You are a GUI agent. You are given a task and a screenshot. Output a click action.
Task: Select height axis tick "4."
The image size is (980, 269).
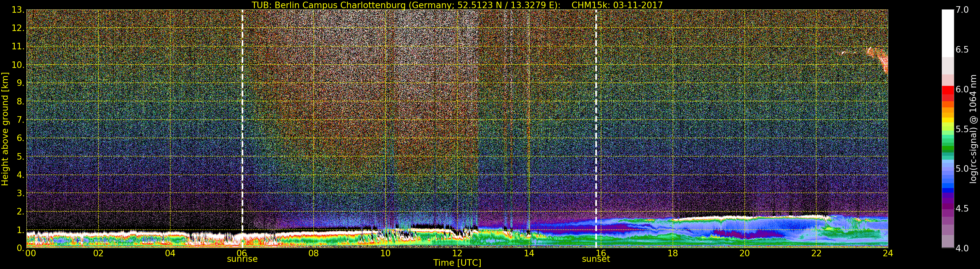[20, 175]
